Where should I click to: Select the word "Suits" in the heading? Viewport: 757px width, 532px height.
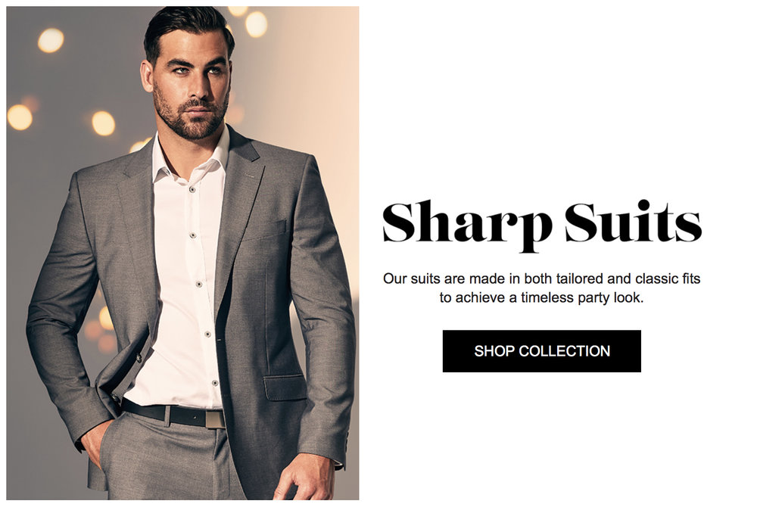coord(633,221)
